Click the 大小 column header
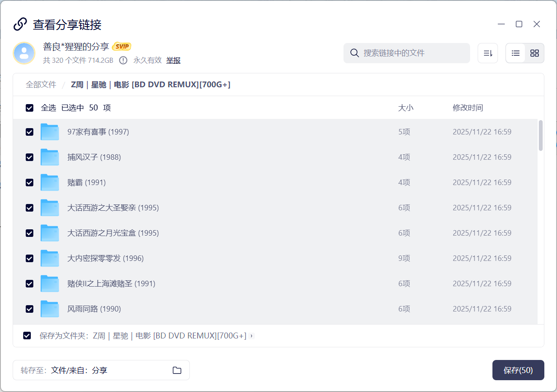 coord(406,108)
